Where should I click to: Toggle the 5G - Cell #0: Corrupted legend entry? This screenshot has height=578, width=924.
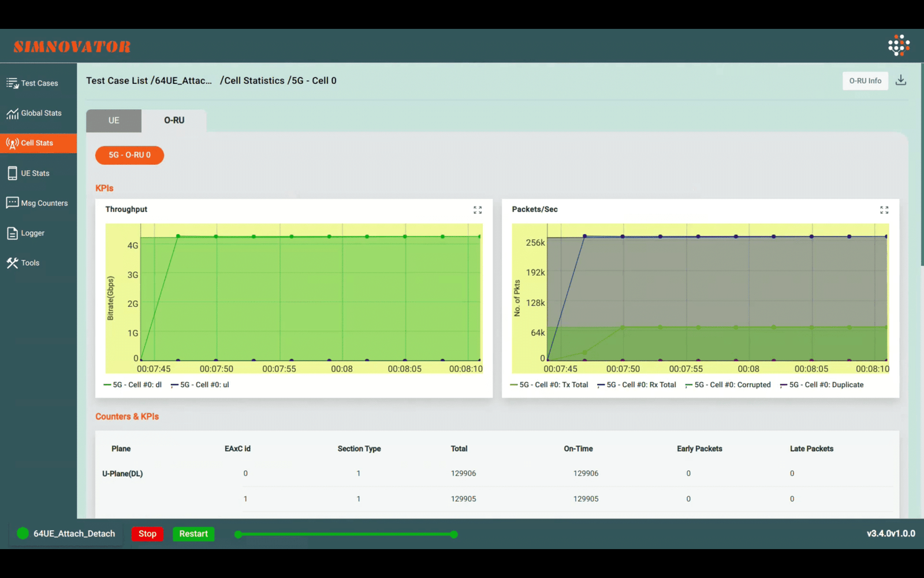coord(728,384)
